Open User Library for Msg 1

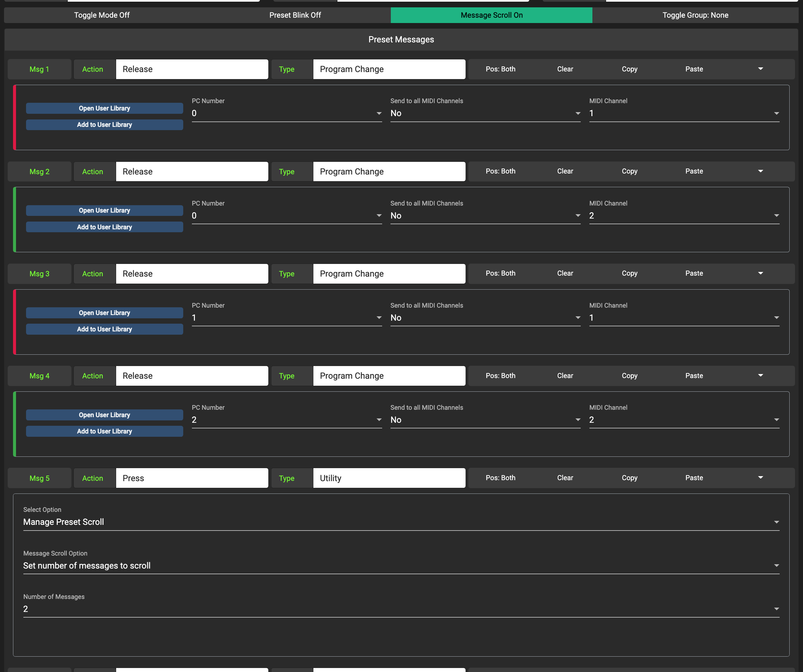pos(104,108)
